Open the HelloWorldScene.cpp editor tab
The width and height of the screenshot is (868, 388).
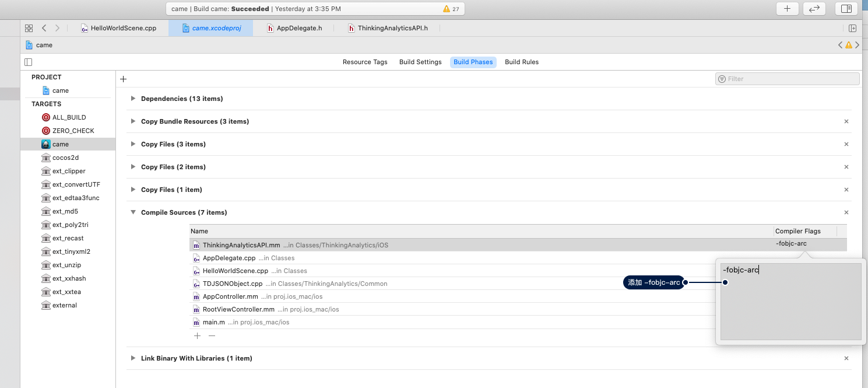(x=118, y=28)
